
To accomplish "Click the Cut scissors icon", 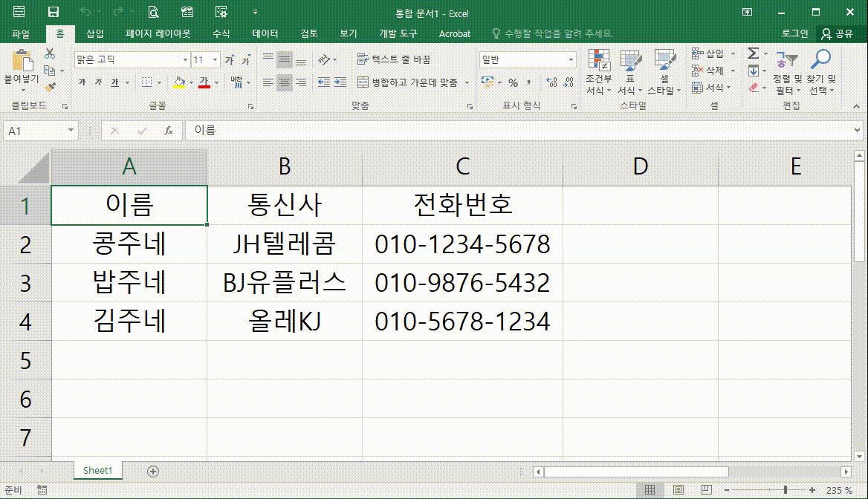I will click(x=50, y=53).
